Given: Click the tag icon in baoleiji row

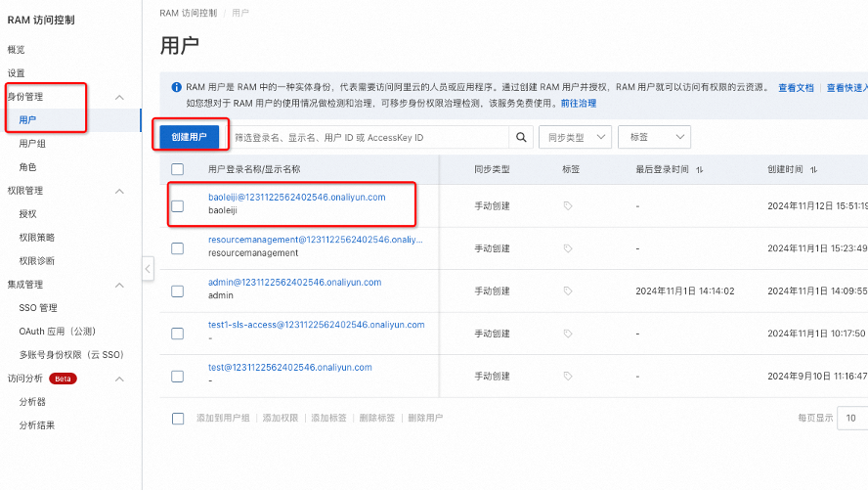Looking at the screenshot, I should click(567, 206).
